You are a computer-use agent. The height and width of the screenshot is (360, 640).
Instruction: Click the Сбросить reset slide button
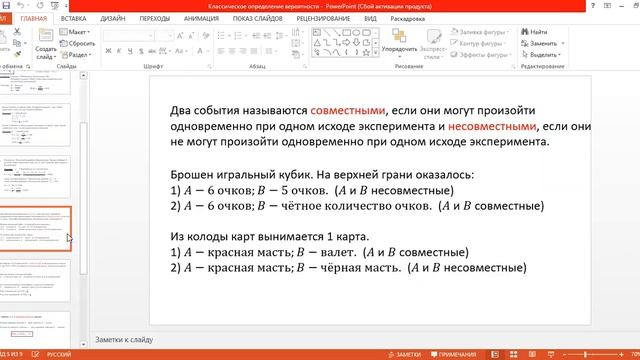pos(77,43)
